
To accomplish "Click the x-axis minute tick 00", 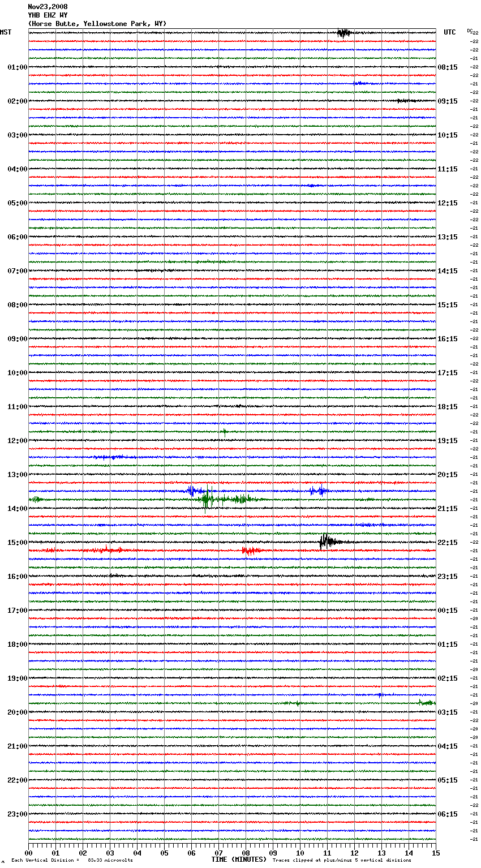I will [x=28, y=853].
